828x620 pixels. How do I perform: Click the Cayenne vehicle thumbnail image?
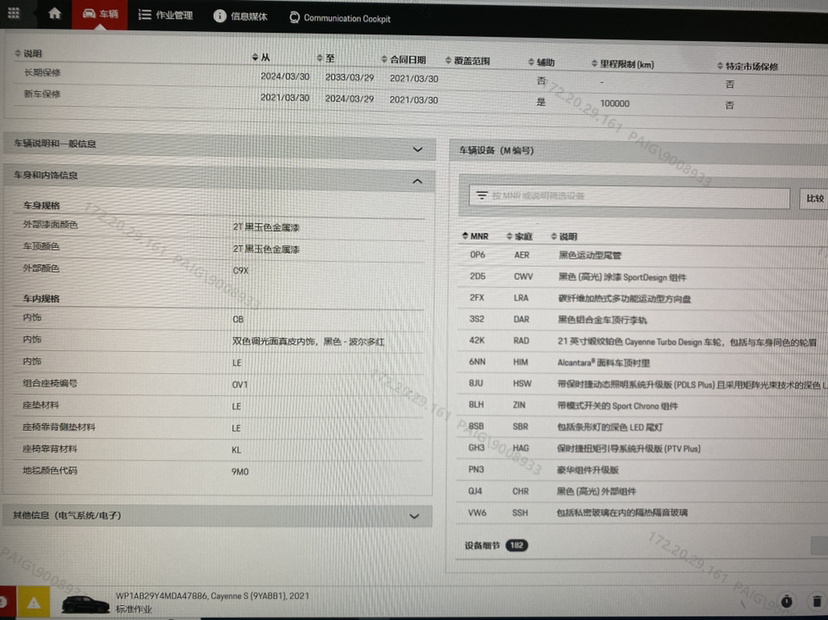coord(86,603)
